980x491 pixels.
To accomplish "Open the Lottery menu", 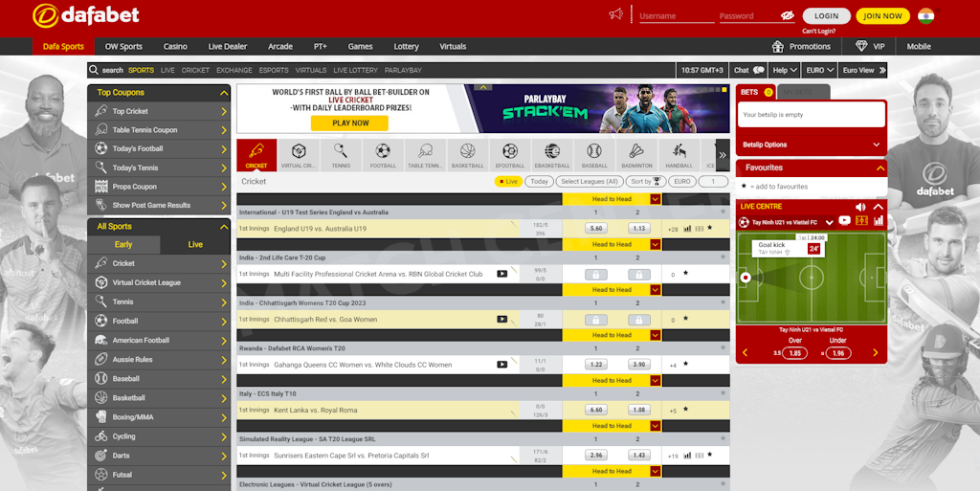I will [x=406, y=46].
